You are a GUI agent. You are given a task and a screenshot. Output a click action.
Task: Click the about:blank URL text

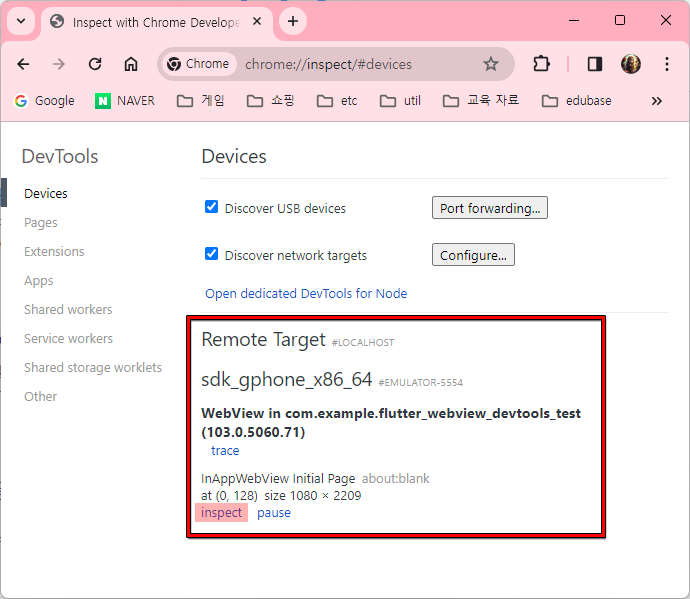(396, 479)
